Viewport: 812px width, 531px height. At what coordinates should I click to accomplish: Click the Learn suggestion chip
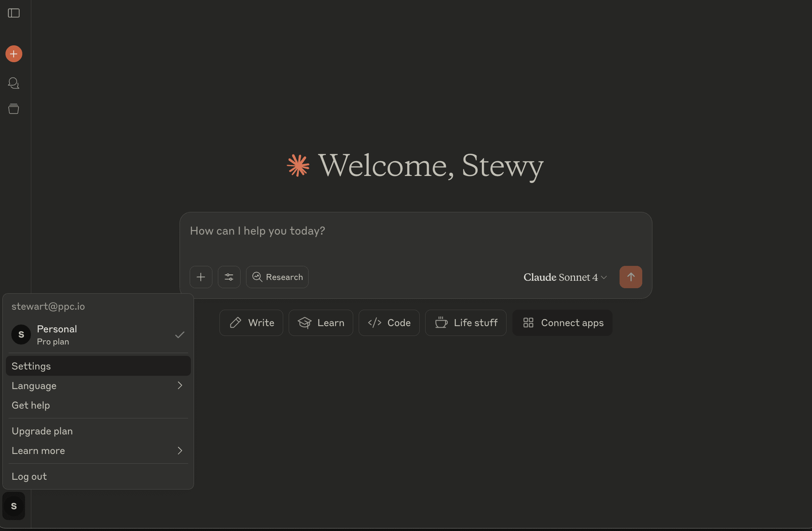tap(321, 323)
